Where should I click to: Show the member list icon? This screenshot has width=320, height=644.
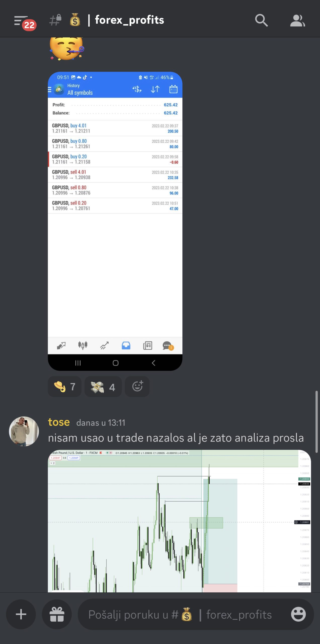tap(298, 20)
